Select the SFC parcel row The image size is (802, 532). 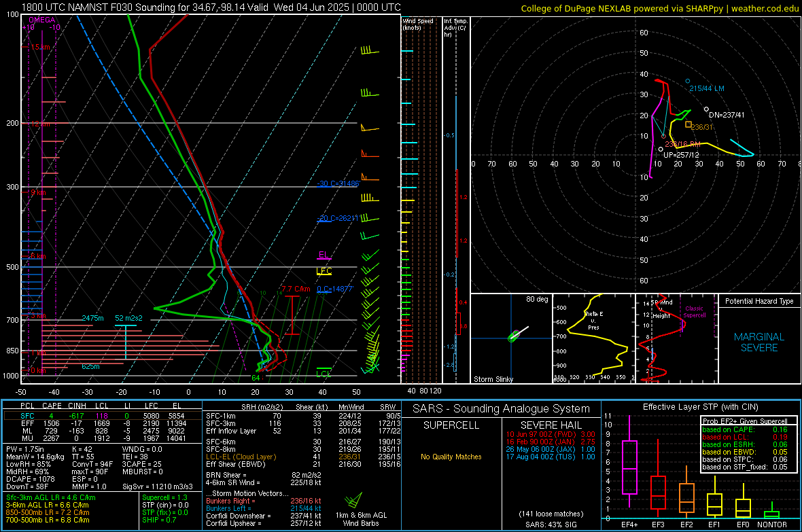point(103,416)
